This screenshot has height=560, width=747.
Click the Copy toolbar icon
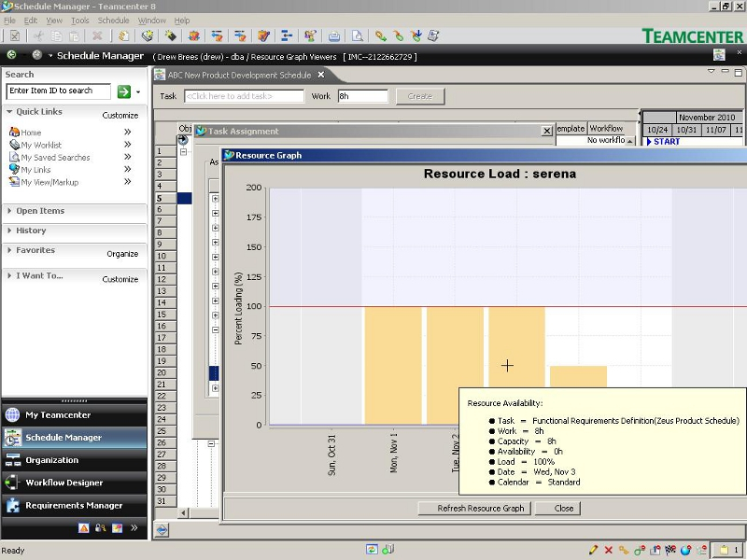pyautogui.click(x=56, y=35)
